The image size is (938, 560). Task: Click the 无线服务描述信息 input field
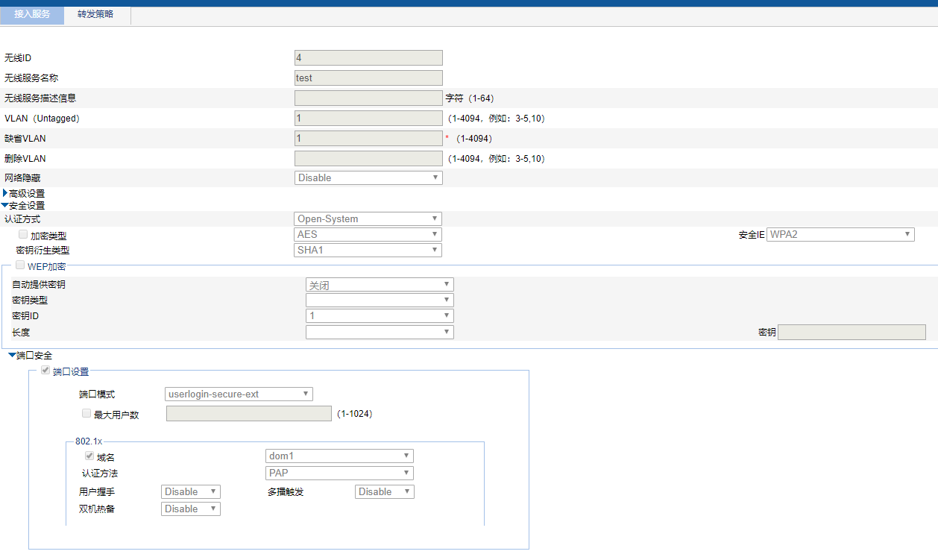tap(368, 98)
